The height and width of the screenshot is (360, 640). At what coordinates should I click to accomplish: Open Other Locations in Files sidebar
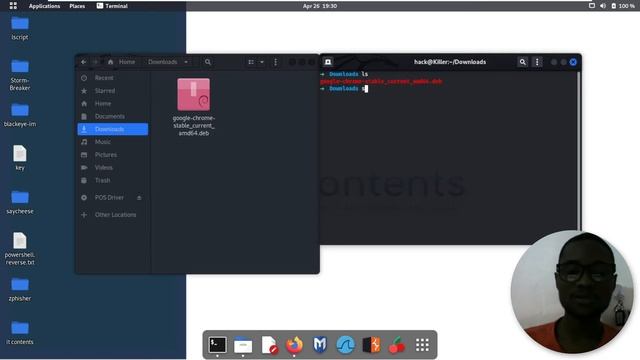(113, 214)
